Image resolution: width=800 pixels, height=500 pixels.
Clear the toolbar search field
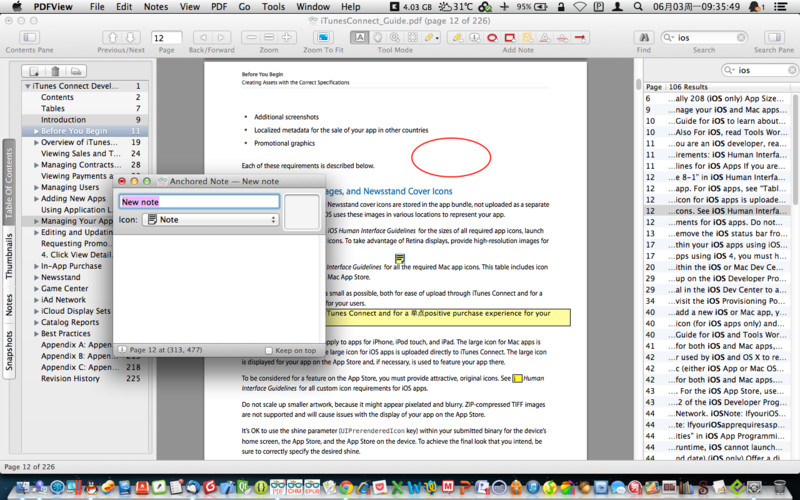(x=741, y=38)
